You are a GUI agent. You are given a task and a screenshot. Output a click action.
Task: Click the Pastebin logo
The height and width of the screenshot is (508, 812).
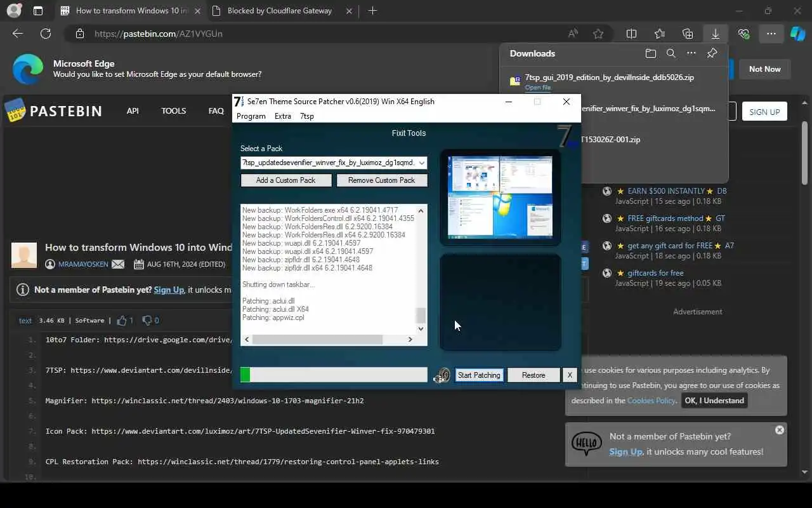pos(53,110)
